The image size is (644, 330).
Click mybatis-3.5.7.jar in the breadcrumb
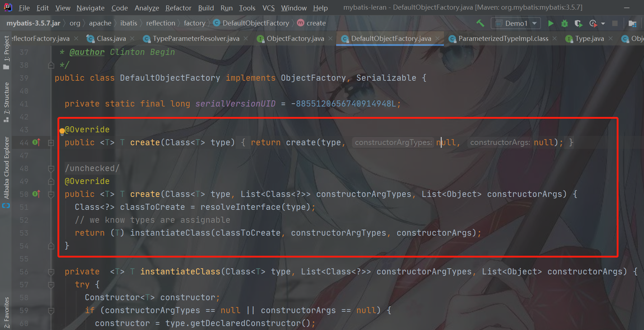tap(33, 23)
